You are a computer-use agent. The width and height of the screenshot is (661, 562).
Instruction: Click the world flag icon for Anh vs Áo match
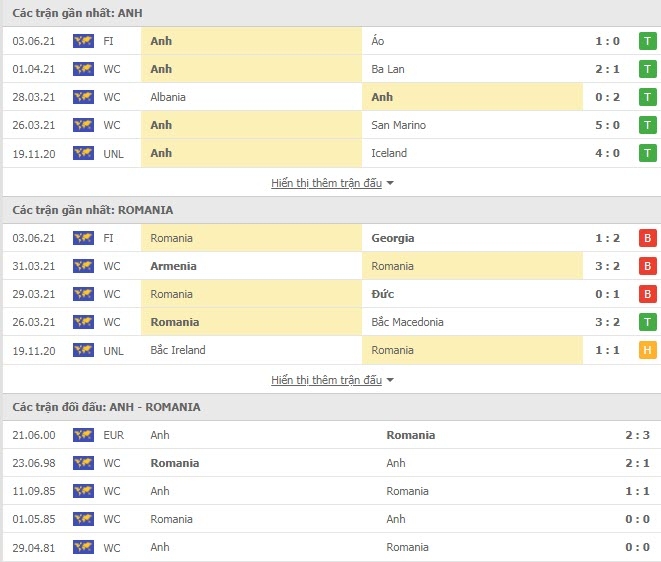(83, 41)
